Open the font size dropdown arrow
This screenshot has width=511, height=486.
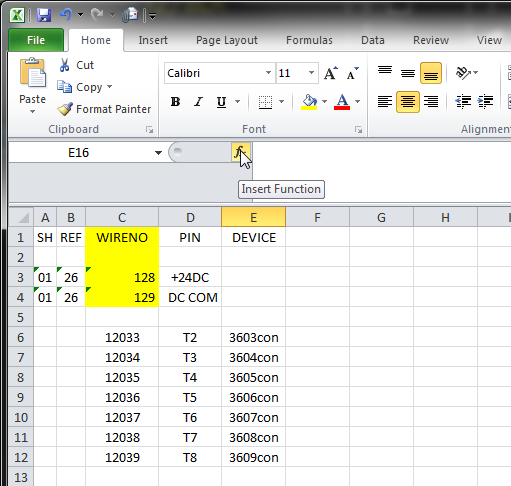point(311,73)
